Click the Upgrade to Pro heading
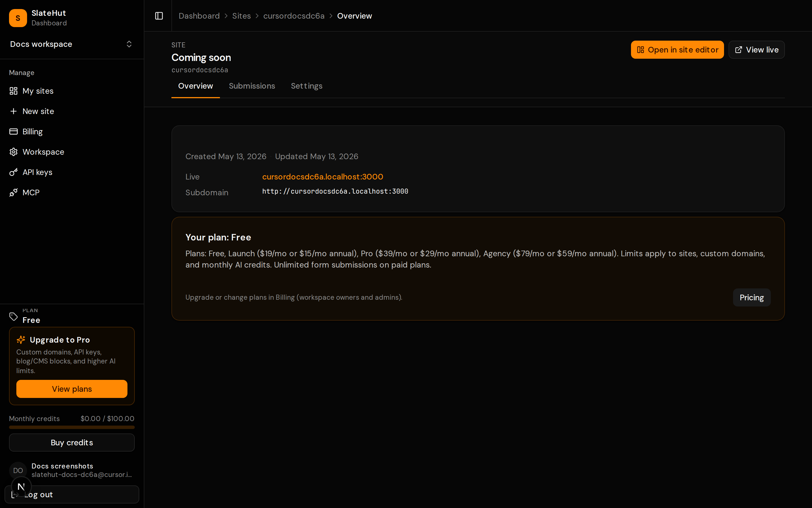Screen dimensions: 812x508 coord(60,340)
